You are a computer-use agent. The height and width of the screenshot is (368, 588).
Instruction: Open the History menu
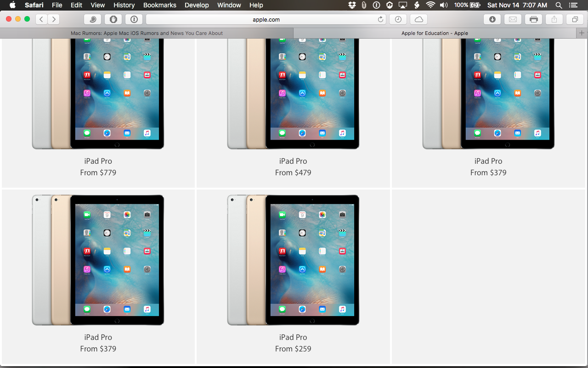click(124, 5)
